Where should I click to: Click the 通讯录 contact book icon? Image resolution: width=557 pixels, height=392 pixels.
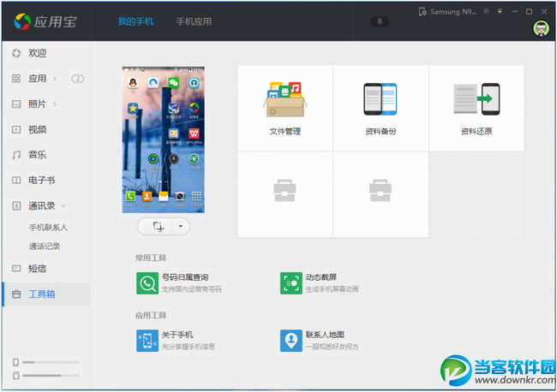(x=16, y=205)
